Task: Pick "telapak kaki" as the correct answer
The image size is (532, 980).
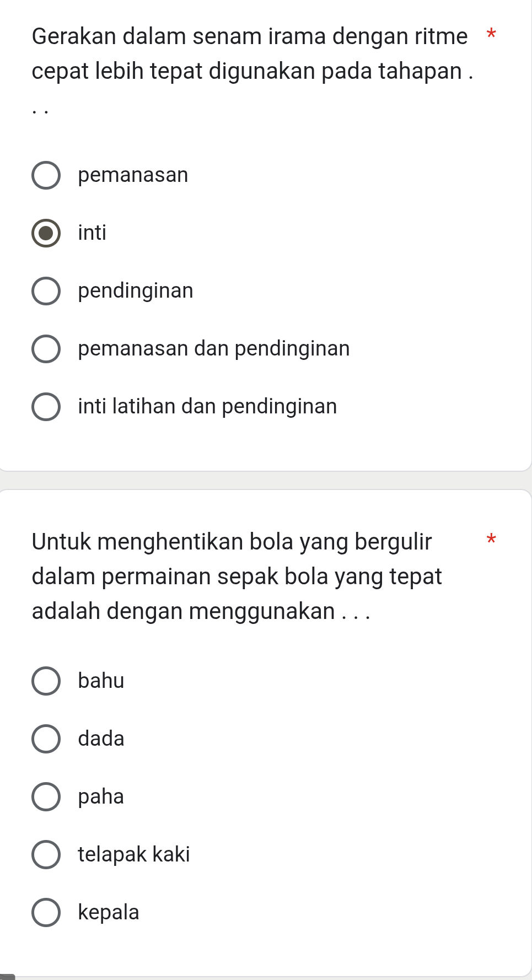Action: tap(46, 855)
